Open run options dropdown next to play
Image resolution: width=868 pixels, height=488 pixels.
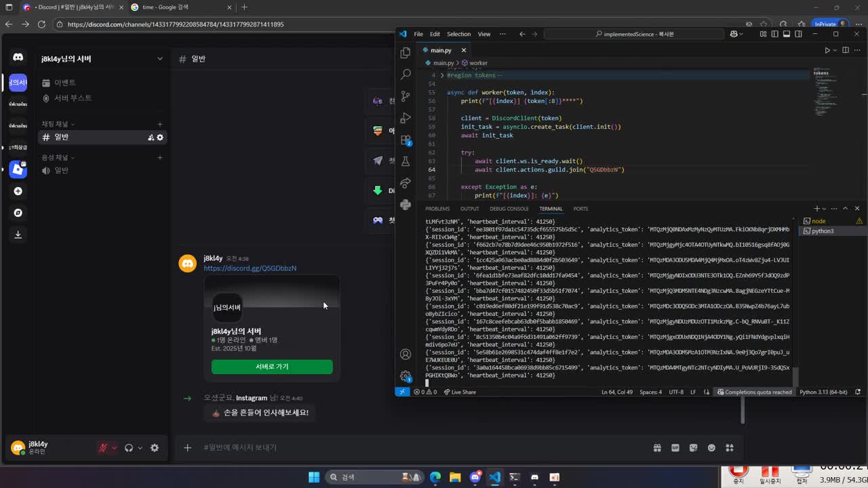pos(835,50)
